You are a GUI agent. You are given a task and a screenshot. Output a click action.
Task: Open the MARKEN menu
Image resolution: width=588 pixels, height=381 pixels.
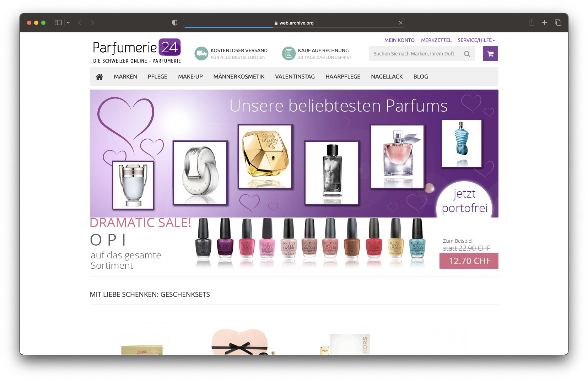pyautogui.click(x=125, y=77)
